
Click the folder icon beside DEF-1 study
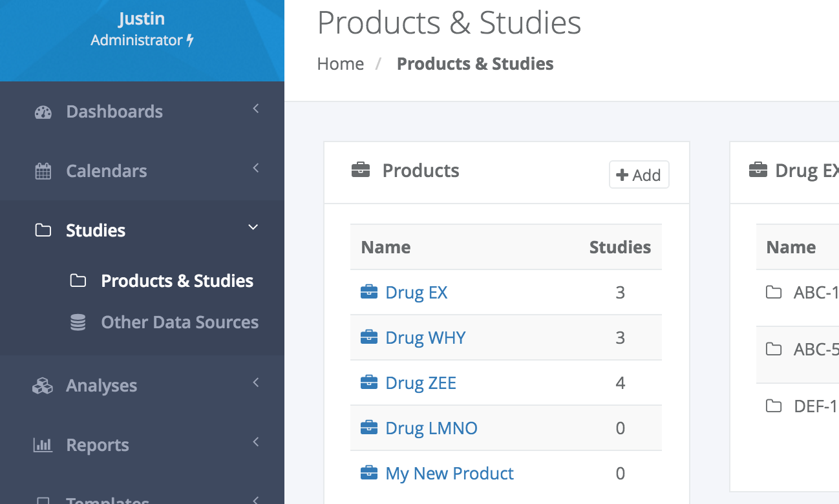774,406
